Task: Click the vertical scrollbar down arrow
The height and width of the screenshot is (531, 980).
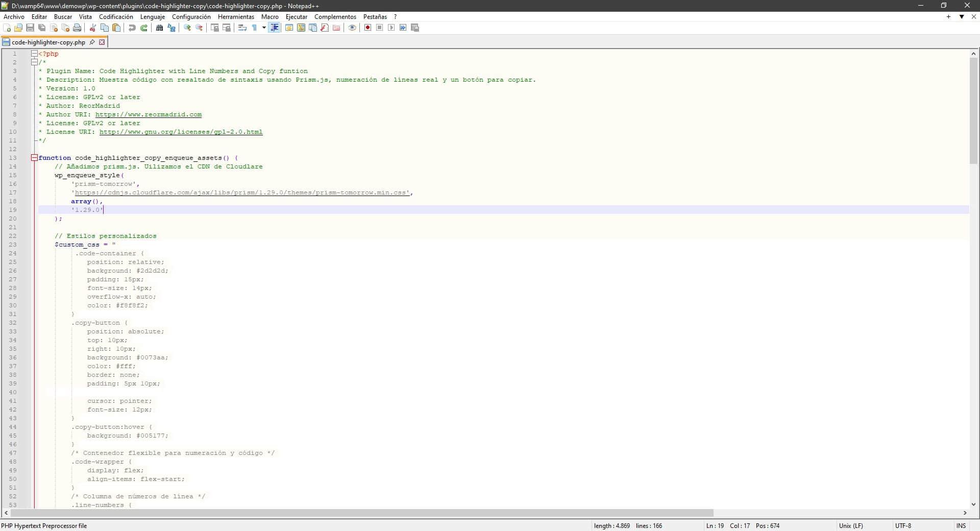Action: coord(973,504)
